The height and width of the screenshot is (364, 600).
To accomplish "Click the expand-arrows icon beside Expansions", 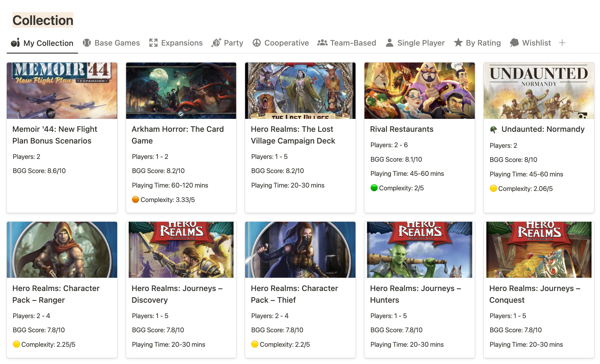I will [x=153, y=43].
